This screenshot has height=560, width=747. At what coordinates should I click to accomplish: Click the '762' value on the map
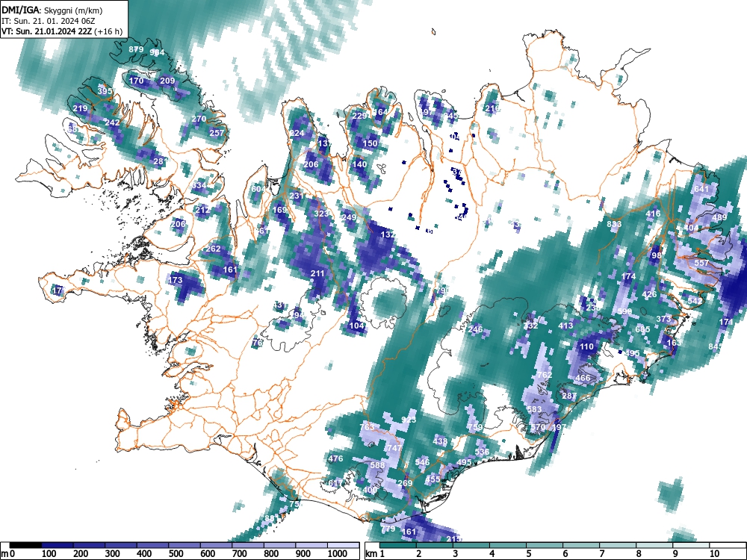click(x=545, y=375)
